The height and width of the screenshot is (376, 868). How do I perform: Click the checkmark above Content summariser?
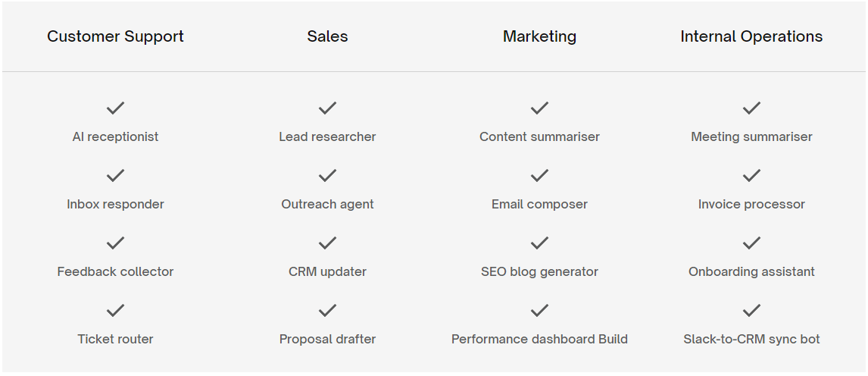coord(539,108)
